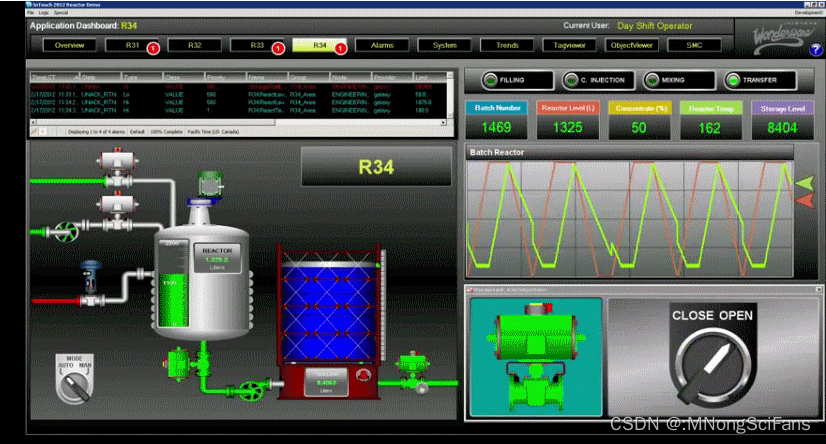This screenshot has width=826, height=444.
Task: Click the green trend pen arrow marker
Action: tap(804, 183)
